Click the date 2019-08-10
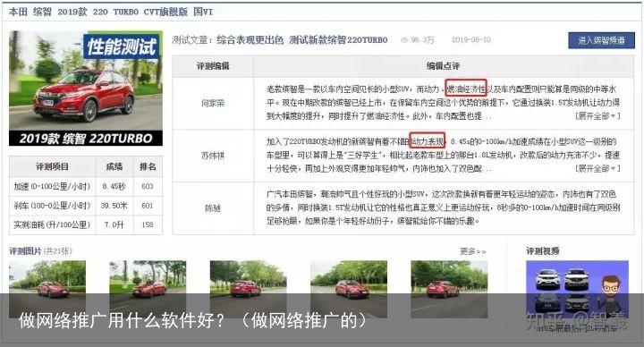Screen dimensions: 644x347 tap(471, 40)
